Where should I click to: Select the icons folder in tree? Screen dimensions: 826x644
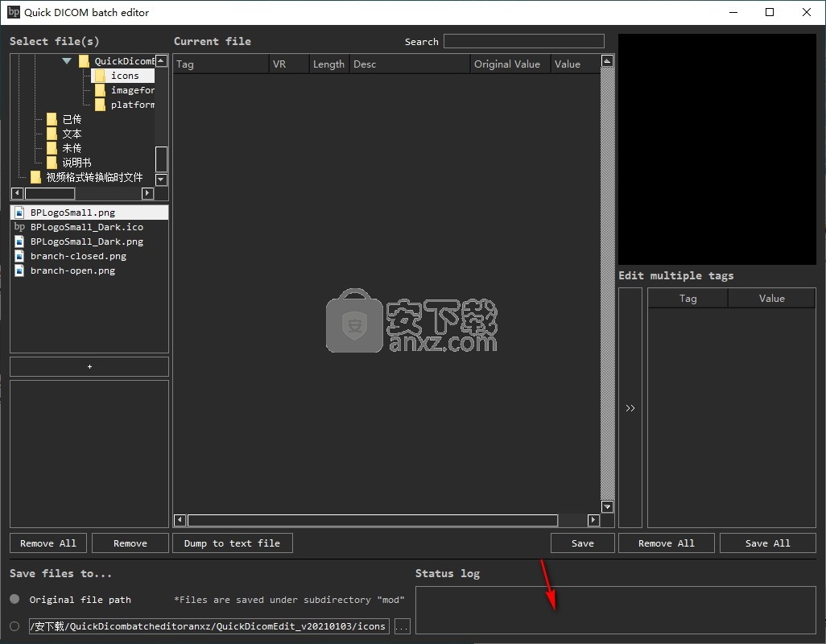(x=124, y=76)
